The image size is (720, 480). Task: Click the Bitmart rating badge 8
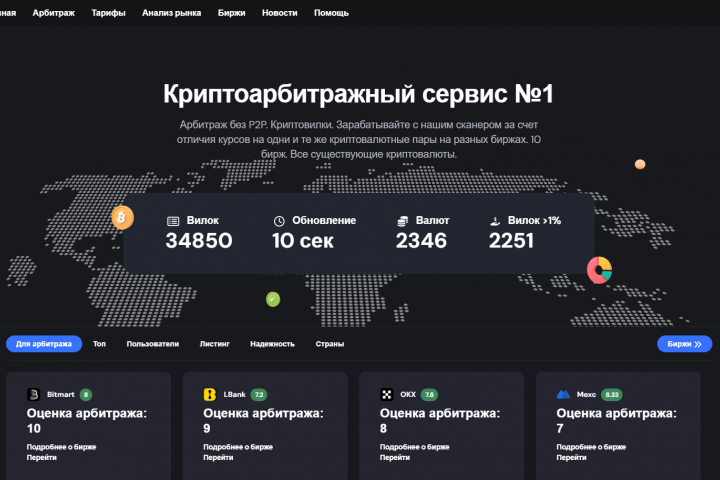86,395
